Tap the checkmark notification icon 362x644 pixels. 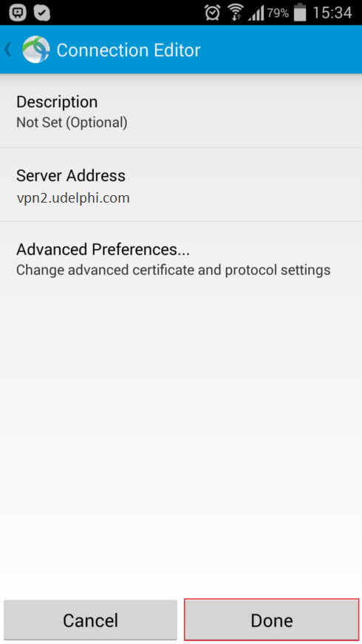tap(42, 13)
